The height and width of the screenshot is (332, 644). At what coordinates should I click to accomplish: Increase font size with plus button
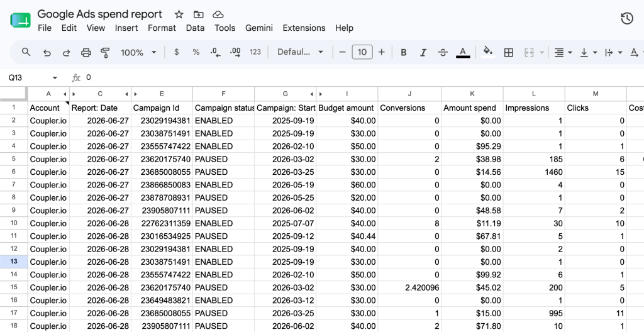coord(382,52)
